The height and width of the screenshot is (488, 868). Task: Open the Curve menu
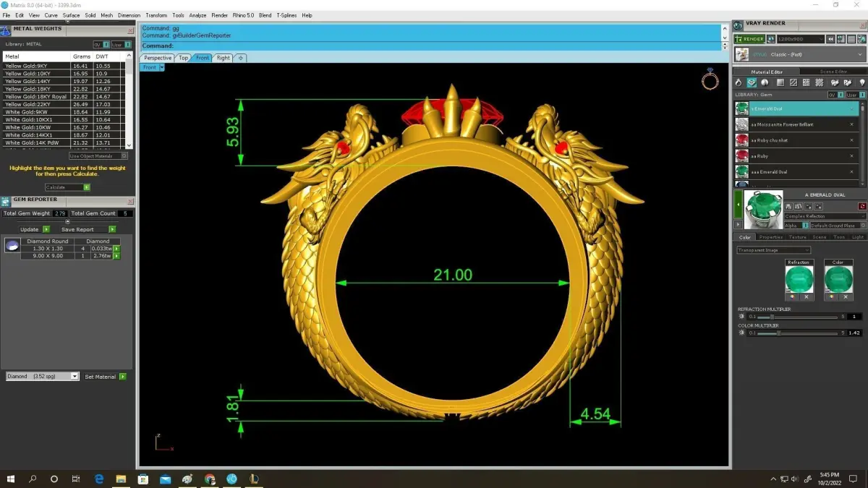click(x=51, y=15)
